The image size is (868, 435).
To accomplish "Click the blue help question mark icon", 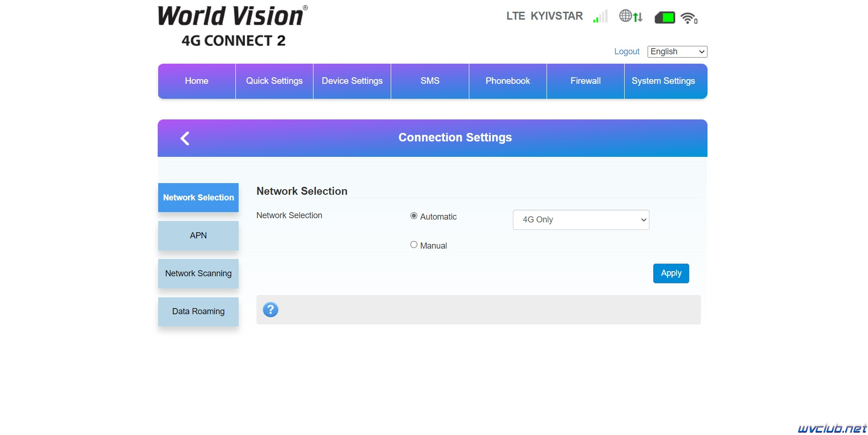I will 270,310.
